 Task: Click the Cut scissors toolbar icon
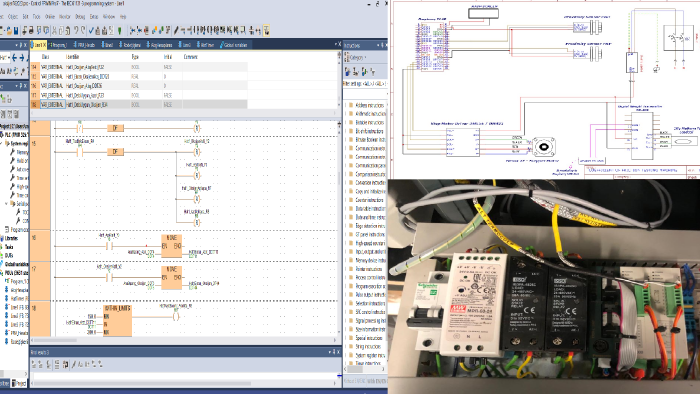click(54, 30)
